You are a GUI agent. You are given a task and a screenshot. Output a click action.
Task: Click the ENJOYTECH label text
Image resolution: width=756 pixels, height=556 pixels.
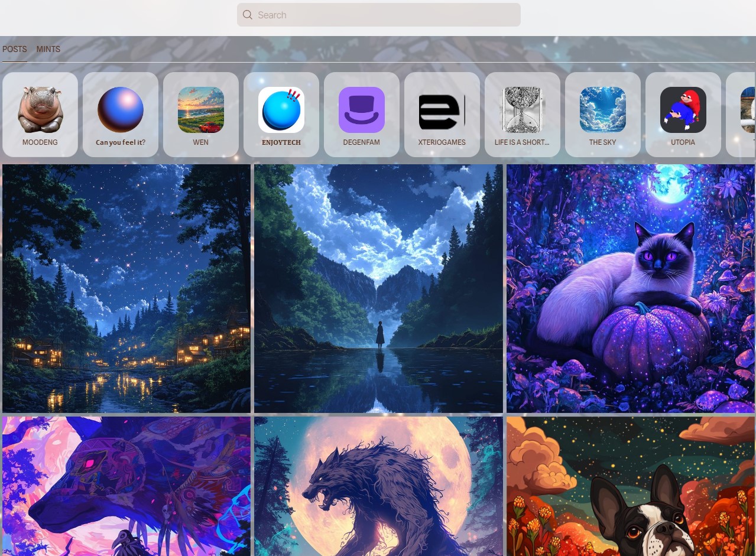(x=281, y=142)
